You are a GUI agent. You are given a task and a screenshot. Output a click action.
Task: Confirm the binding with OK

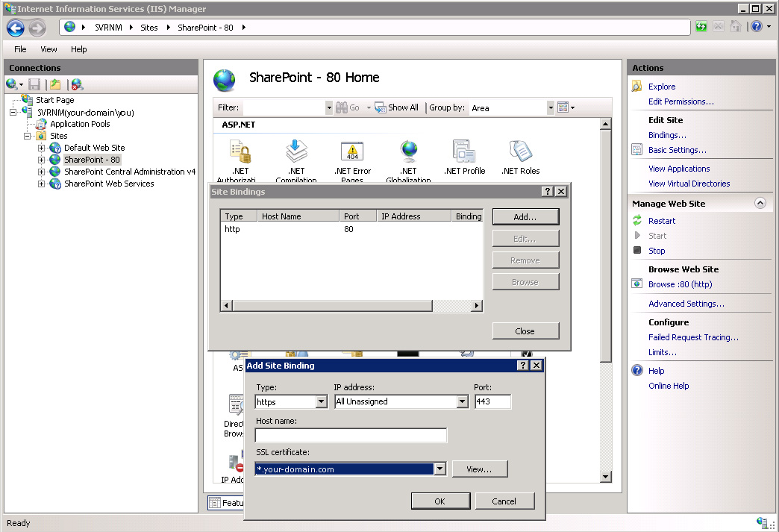coord(440,501)
